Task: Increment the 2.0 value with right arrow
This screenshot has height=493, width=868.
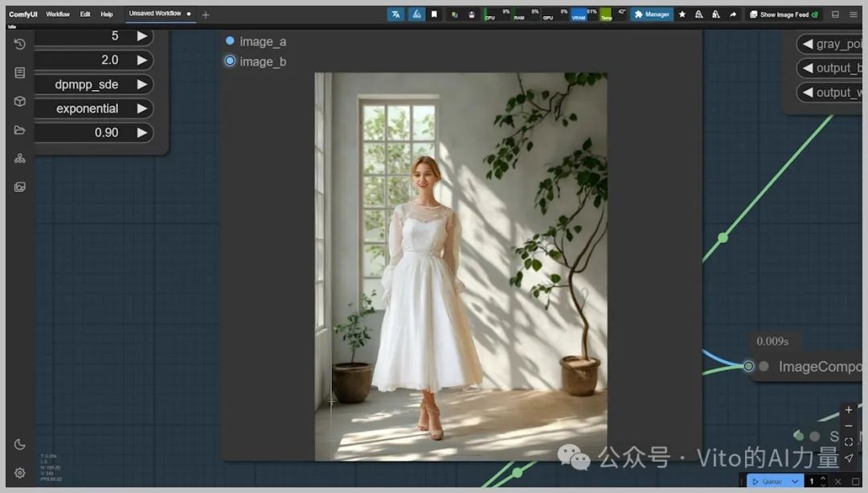Action: pos(141,60)
